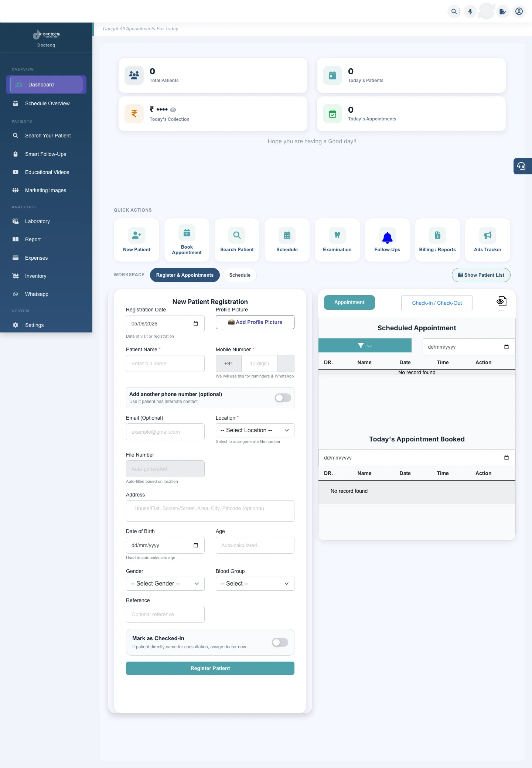Open Educational Videos in the sidebar
Image resolution: width=532 pixels, height=768 pixels.
(46, 172)
